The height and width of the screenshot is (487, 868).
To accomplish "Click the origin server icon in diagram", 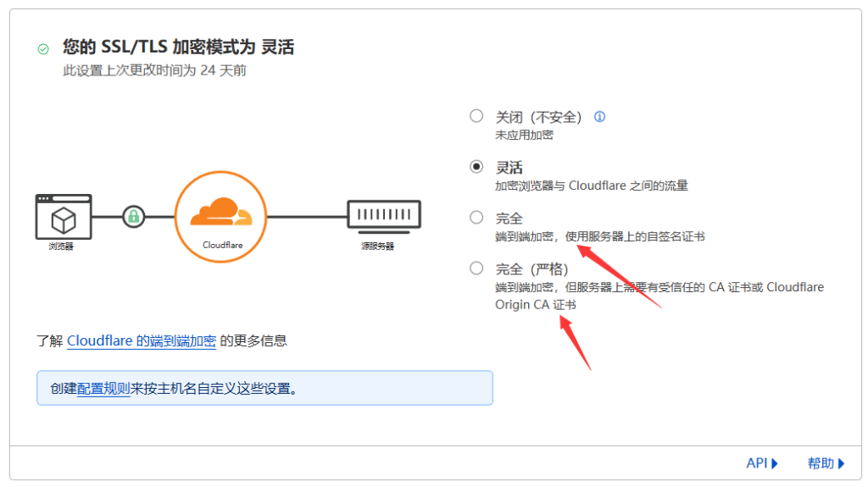I will click(x=384, y=216).
